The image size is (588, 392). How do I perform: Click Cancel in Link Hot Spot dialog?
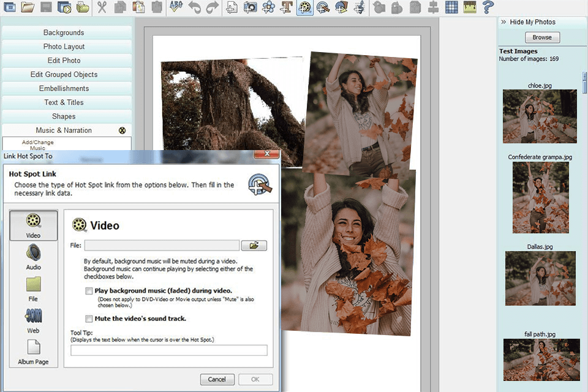click(217, 379)
